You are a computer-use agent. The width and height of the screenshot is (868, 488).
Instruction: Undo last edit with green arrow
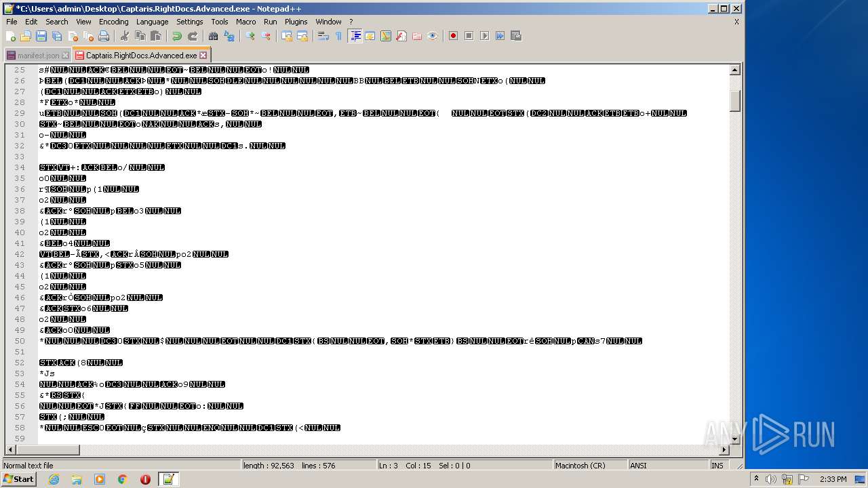pos(176,36)
